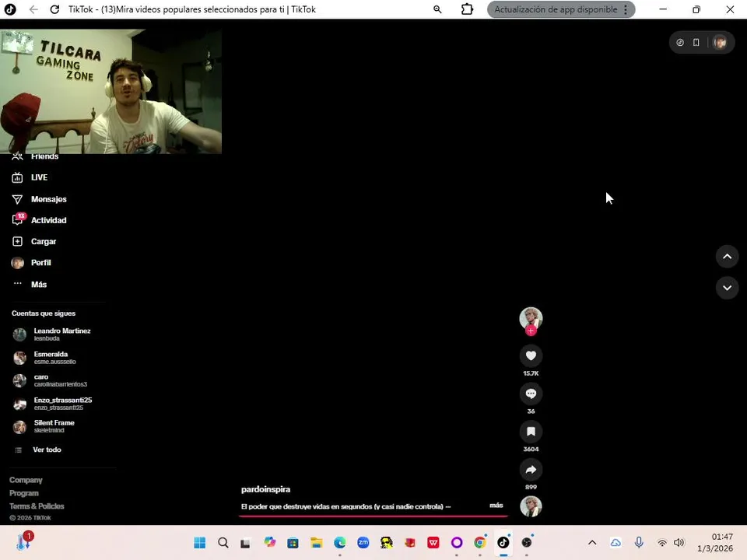Open the weather widget with red badge
Viewport: 747px width, 560px height.
24,541
